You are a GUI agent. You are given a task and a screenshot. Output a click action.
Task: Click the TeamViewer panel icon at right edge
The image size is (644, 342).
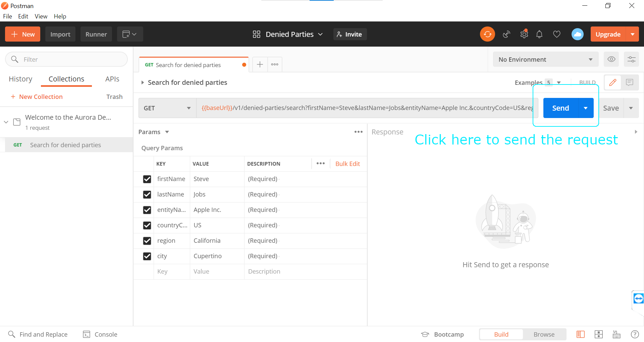pyautogui.click(x=638, y=298)
